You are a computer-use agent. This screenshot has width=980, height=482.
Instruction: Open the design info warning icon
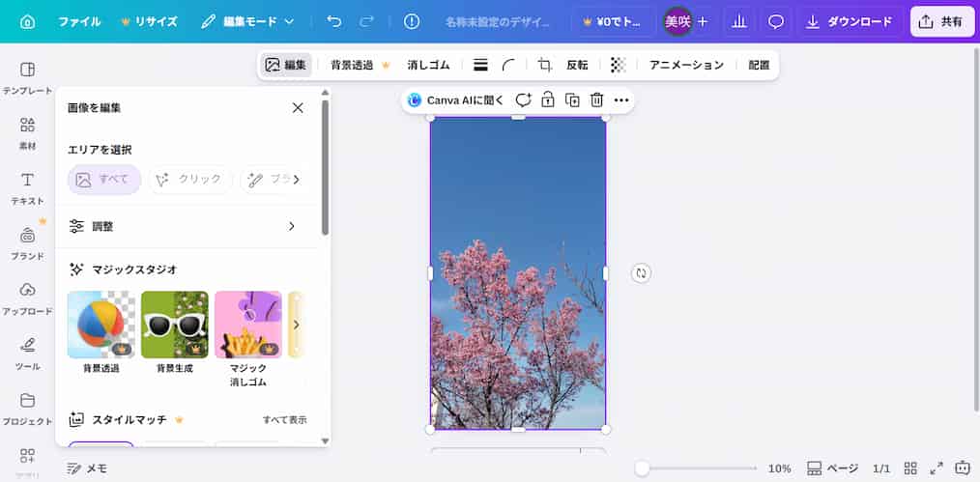(x=412, y=22)
